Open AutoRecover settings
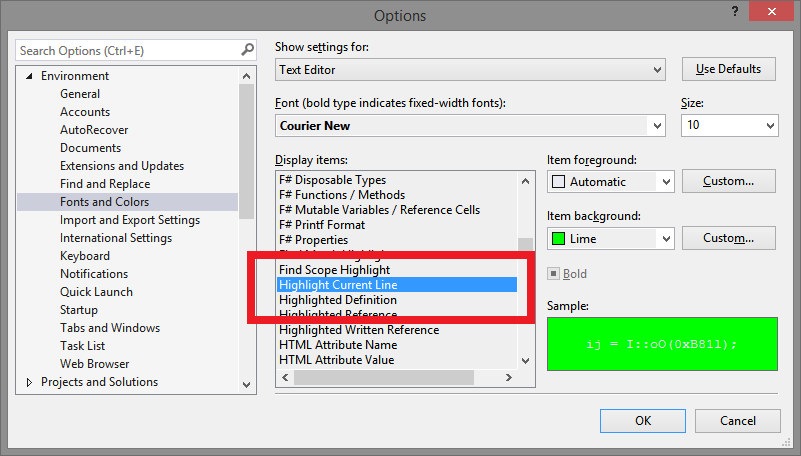Image resolution: width=801 pixels, height=456 pixels. [x=94, y=130]
